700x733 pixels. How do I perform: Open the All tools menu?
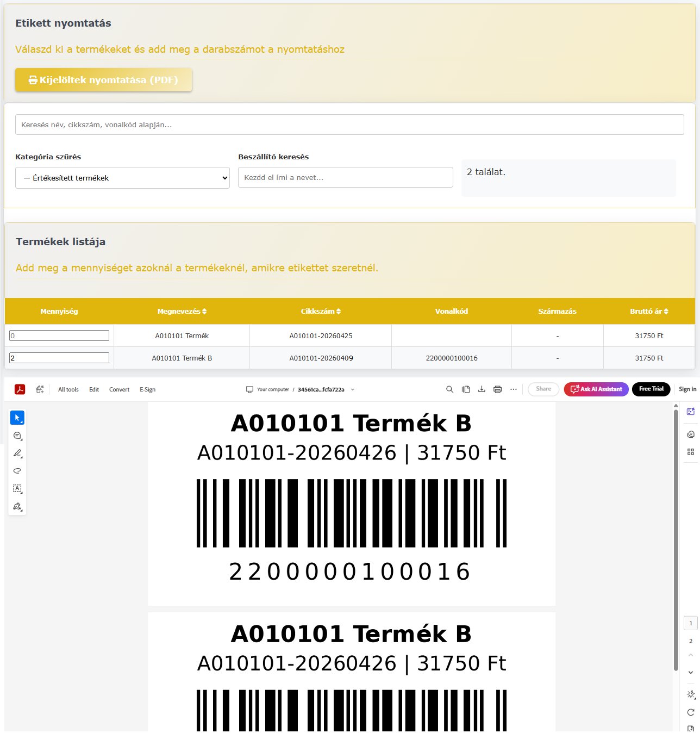[68, 389]
